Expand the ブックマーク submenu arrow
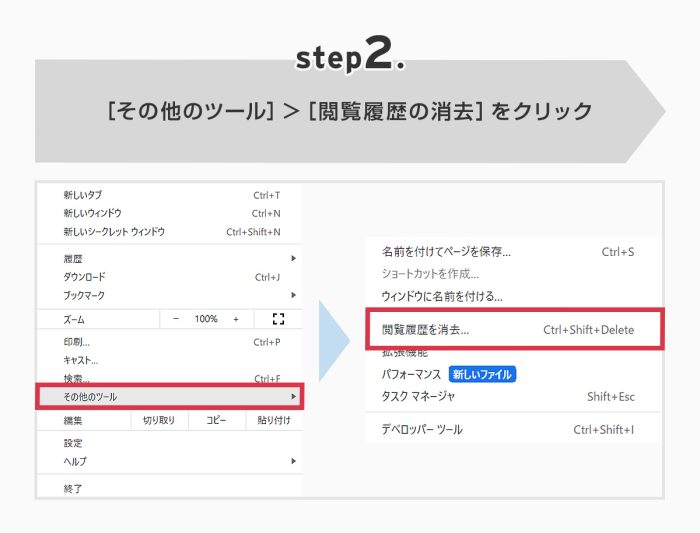The height and width of the screenshot is (533, 700). coord(293,295)
